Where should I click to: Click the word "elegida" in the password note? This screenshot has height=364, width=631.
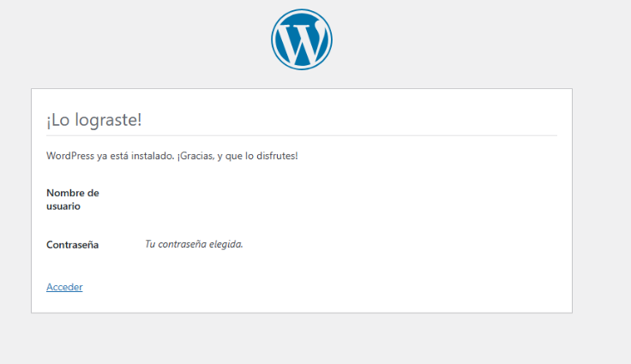click(225, 244)
